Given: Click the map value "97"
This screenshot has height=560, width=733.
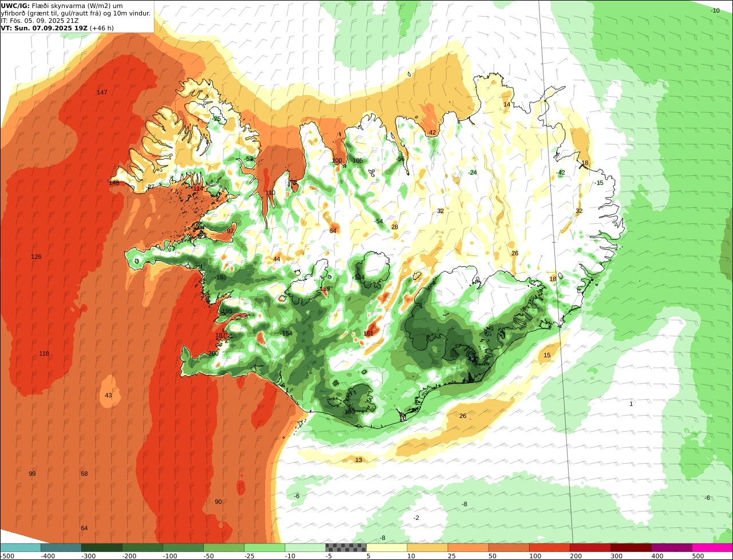Looking at the screenshot, I should point(230,231).
